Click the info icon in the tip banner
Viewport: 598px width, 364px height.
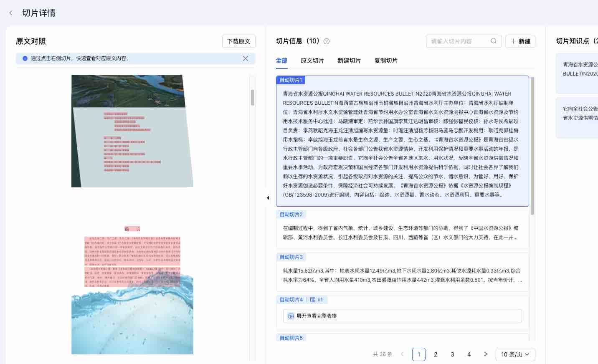tap(25, 58)
